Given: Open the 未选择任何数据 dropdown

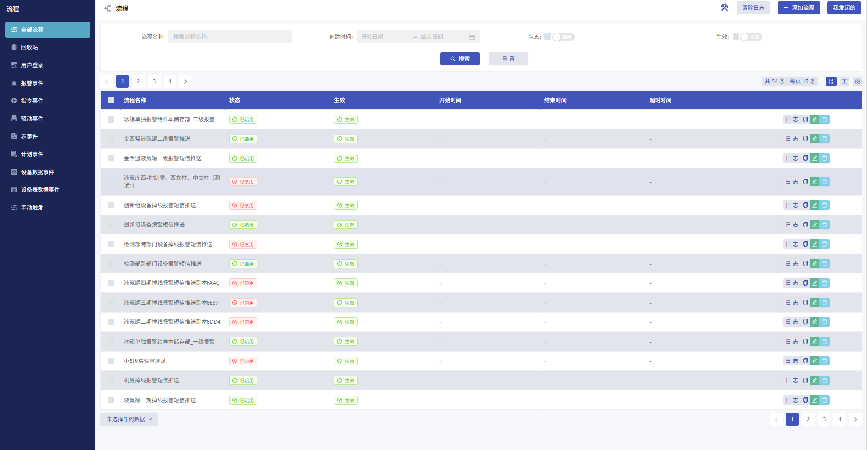Looking at the screenshot, I should click(129, 419).
